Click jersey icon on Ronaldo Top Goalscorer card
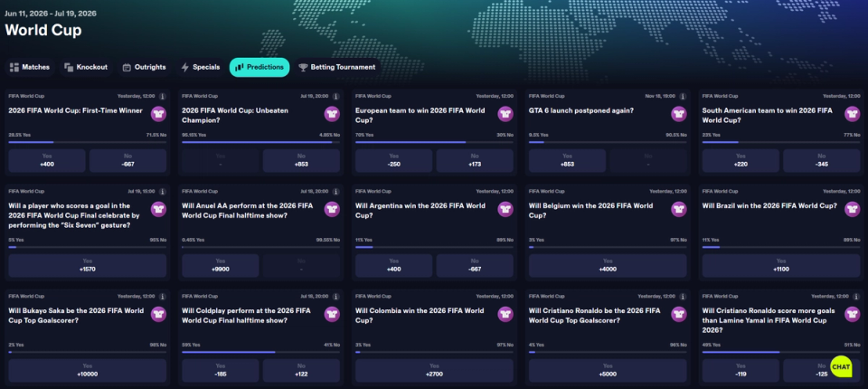This screenshot has width=868, height=389. (679, 314)
